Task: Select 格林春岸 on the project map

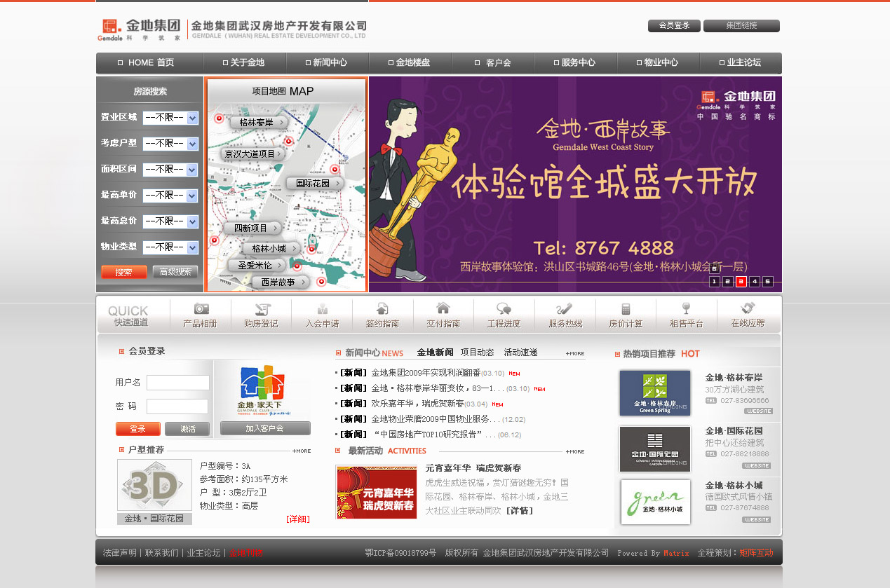Action: (x=259, y=122)
